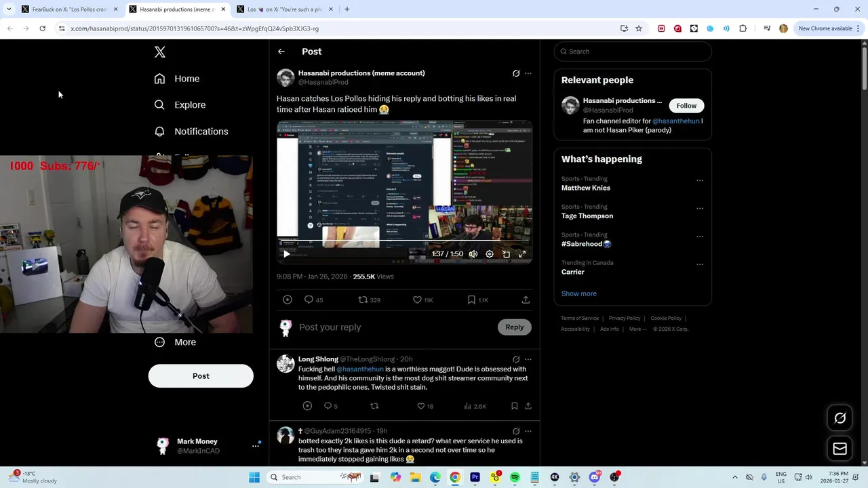Like Long Shlong's reply with 18 likes
Image resolution: width=868 pixels, height=488 pixels.
(x=425, y=406)
